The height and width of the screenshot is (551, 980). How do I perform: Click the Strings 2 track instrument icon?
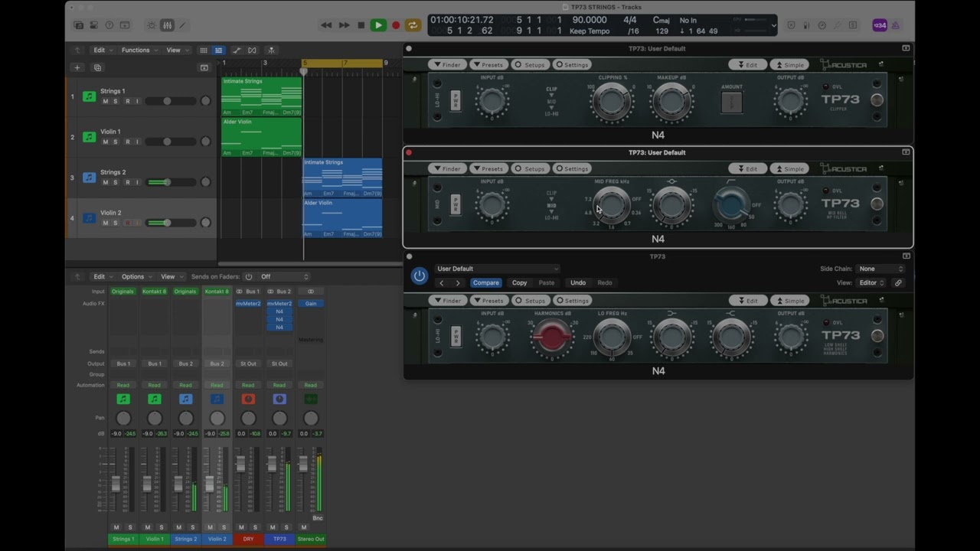tap(90, 178)
